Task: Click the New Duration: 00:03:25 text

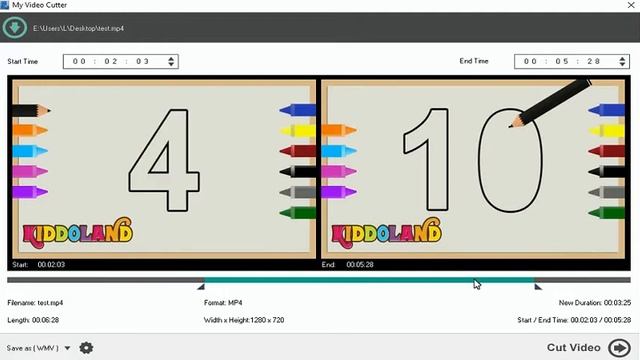Action: (595, 303)
